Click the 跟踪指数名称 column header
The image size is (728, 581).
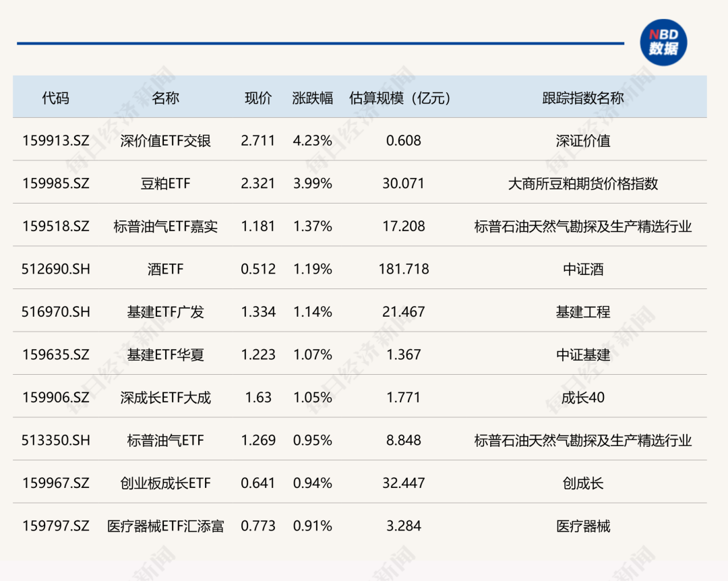583,98
